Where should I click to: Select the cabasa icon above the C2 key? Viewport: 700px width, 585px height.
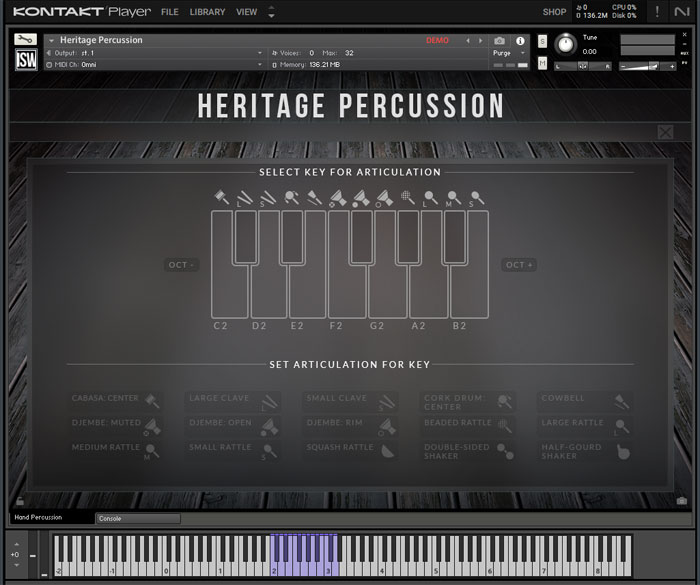(222, 197)
